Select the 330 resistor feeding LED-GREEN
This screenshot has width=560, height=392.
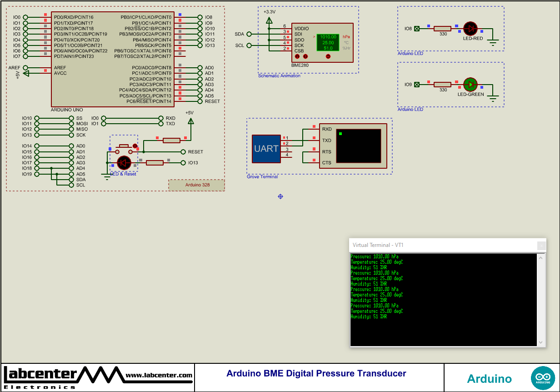pos(442,85)
